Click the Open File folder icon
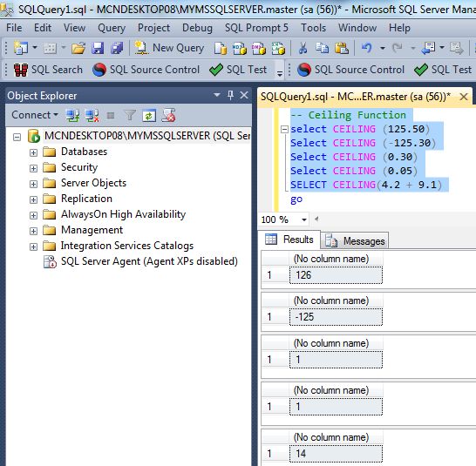 tap(78, 48)
